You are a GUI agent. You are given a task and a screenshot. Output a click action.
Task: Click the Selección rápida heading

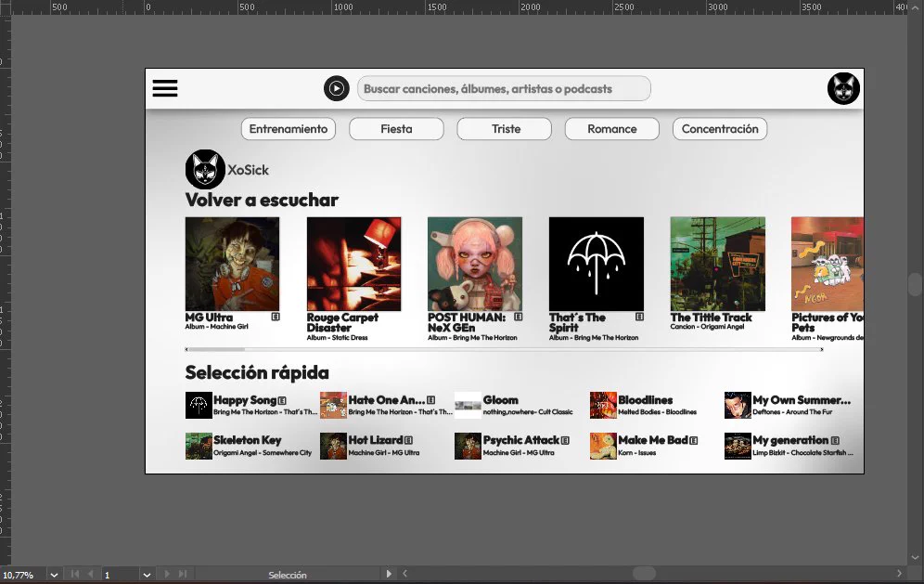[257, 373]
